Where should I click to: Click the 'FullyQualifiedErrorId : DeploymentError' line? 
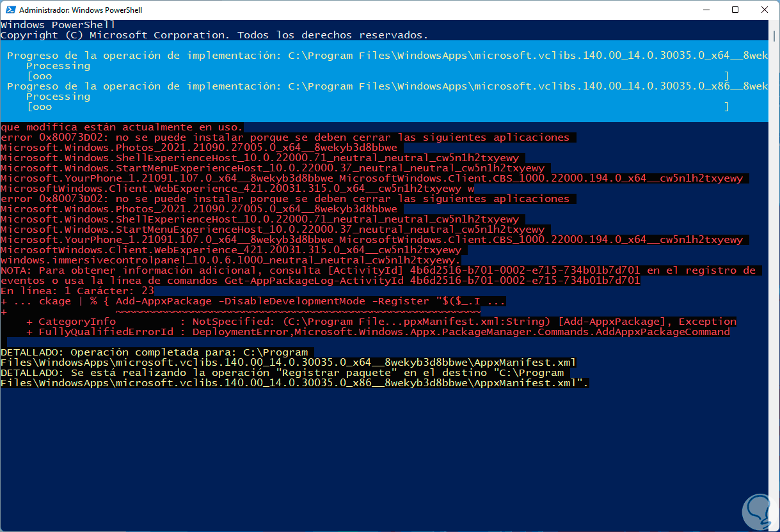point(378,332)
